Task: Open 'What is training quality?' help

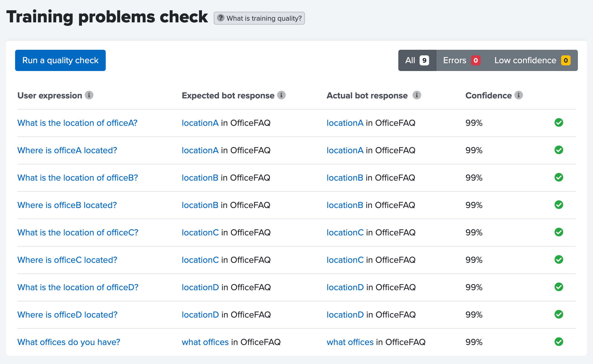Action: [x=259, y=18]
